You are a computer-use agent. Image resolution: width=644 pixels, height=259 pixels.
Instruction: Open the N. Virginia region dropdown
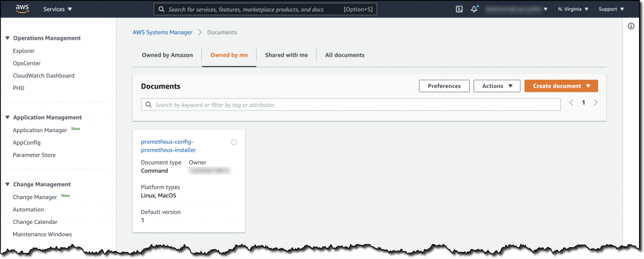573,9
